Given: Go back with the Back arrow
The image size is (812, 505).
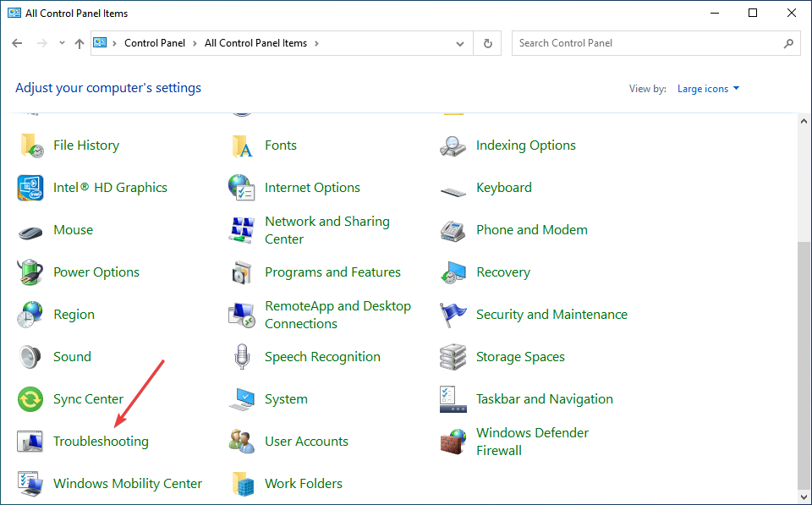Looking at the screenshot, I should coord(17,43).
